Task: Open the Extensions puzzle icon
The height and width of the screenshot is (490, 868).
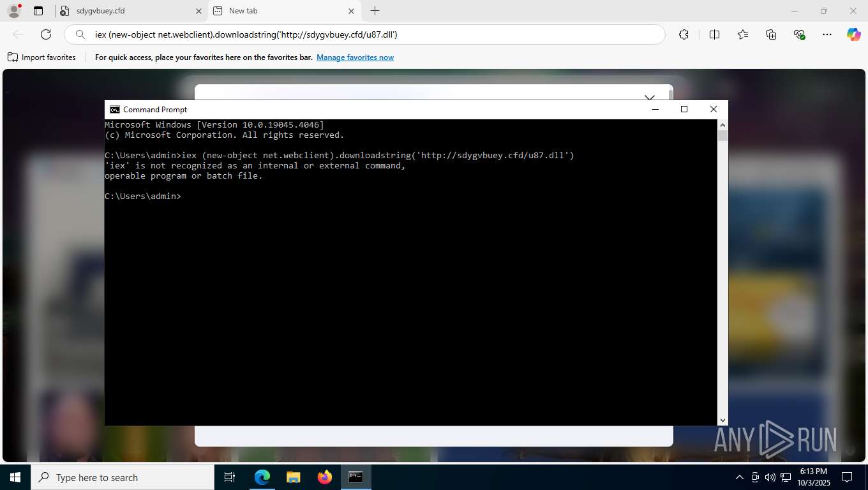Action: pyautogui.click(x=684, y=34)
